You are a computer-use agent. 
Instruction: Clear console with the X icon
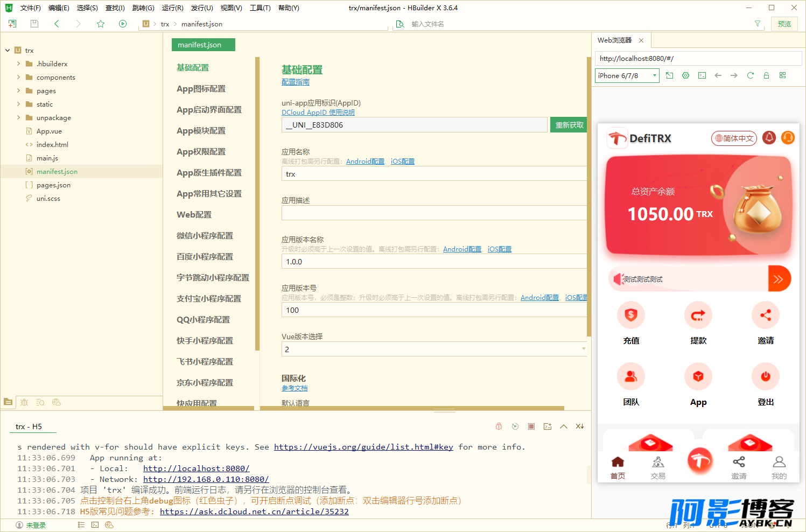(x=580, y=426)
